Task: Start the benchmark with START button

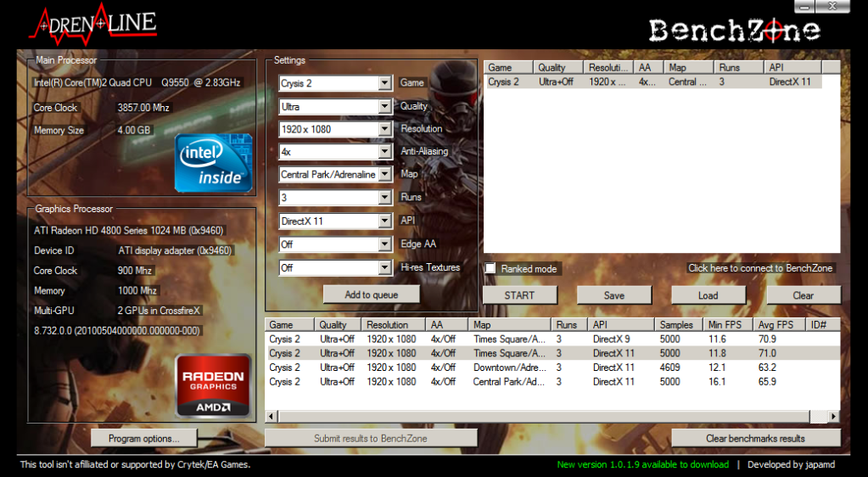Action: [x=520, y=295]
